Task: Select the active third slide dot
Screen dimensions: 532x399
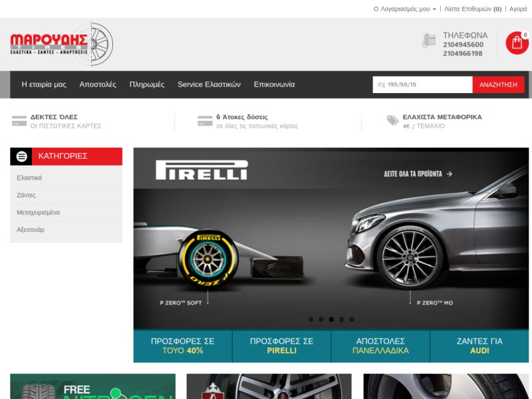Action: click(x=331, y=319)
